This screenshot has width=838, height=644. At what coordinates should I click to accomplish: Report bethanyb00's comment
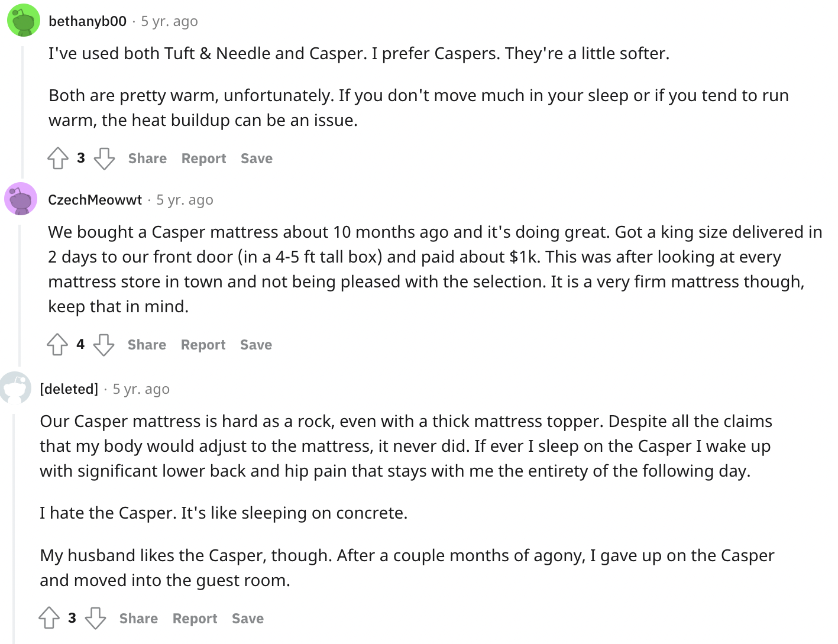coord(203,158)
